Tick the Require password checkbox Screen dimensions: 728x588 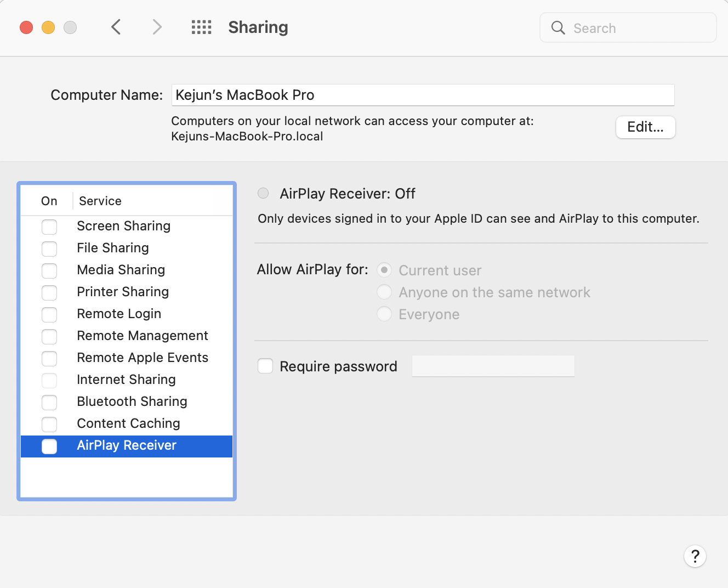265,366
